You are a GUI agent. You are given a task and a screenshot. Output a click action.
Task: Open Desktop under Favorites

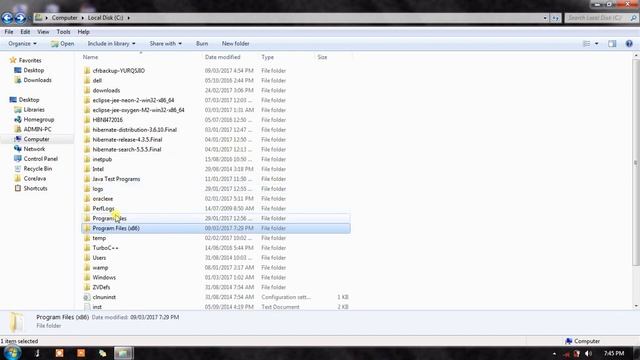click(33, 70)
